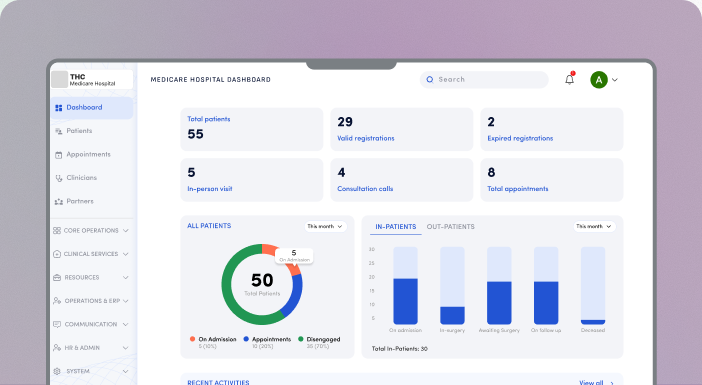Click the green A user avatar

pyautogui.click(x=599, y=80)
